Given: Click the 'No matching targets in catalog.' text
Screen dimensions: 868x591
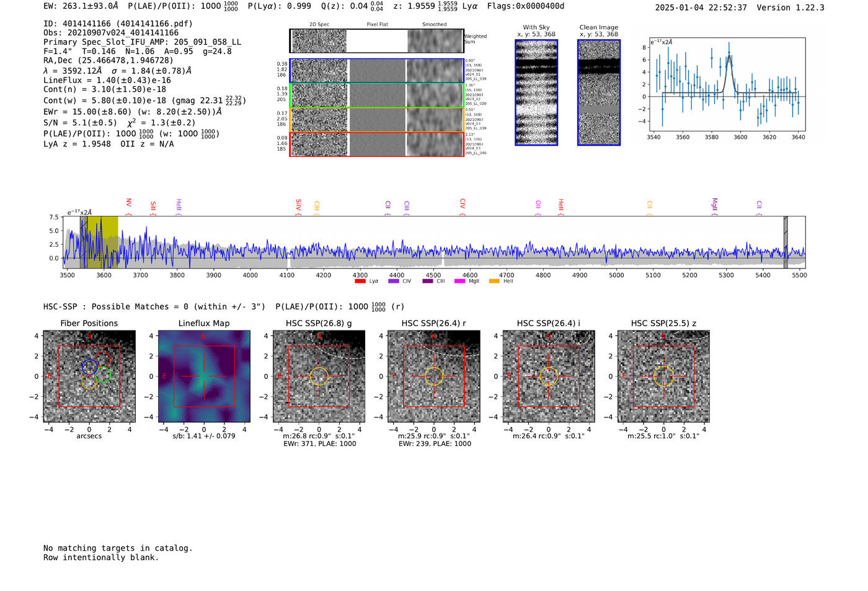Looking at the screenshot, I should coord(118,548).
